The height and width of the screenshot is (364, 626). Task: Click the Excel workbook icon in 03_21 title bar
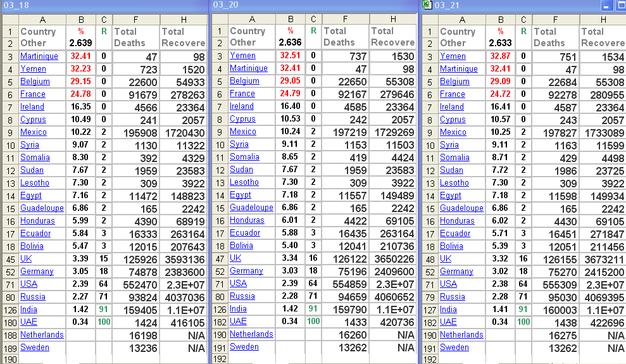[427, 4]
